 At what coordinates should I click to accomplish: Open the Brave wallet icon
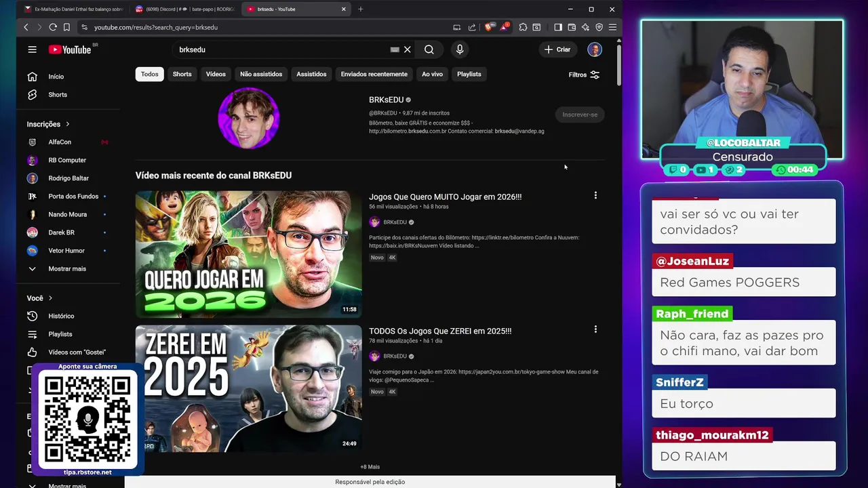pos(572,27)
